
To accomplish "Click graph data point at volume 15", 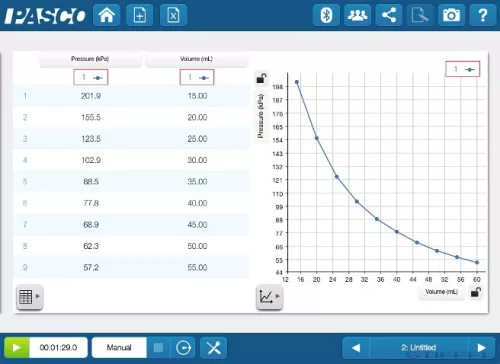I will (297, 82).
